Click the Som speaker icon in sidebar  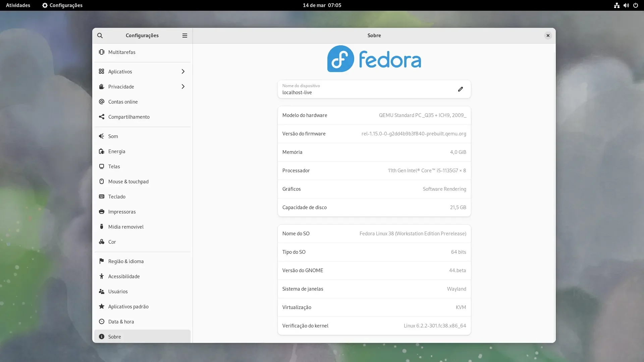101,136
